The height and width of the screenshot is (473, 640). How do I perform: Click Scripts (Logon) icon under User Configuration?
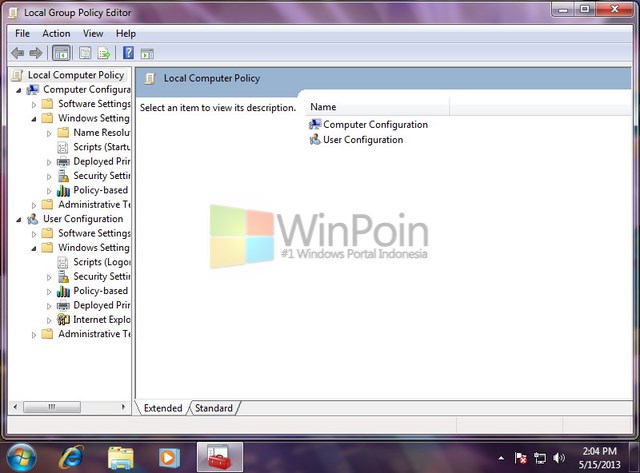(63, 262)
